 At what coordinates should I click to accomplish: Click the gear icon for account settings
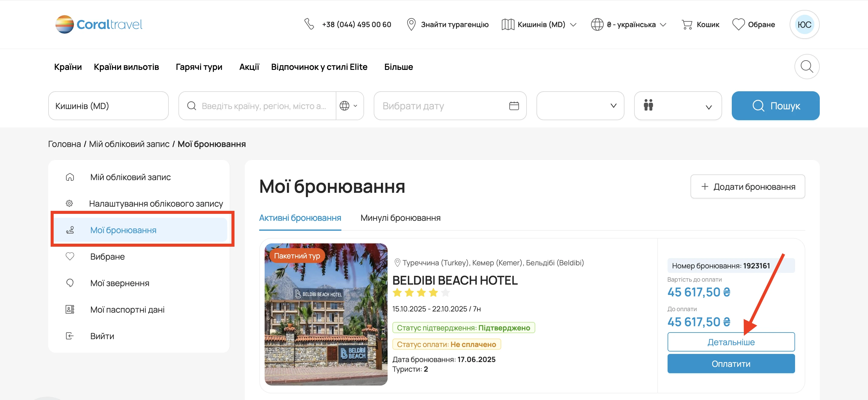coord(69,203)
